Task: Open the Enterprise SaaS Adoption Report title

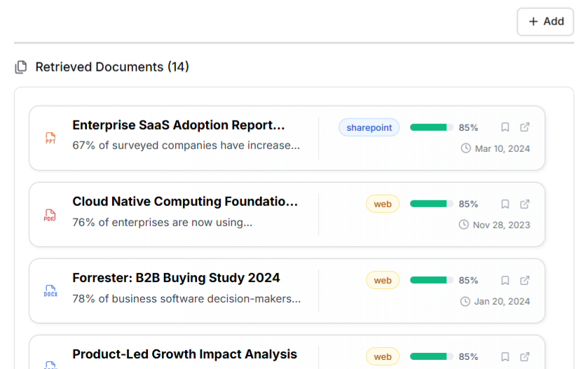Action: click(x=179, y=125)
